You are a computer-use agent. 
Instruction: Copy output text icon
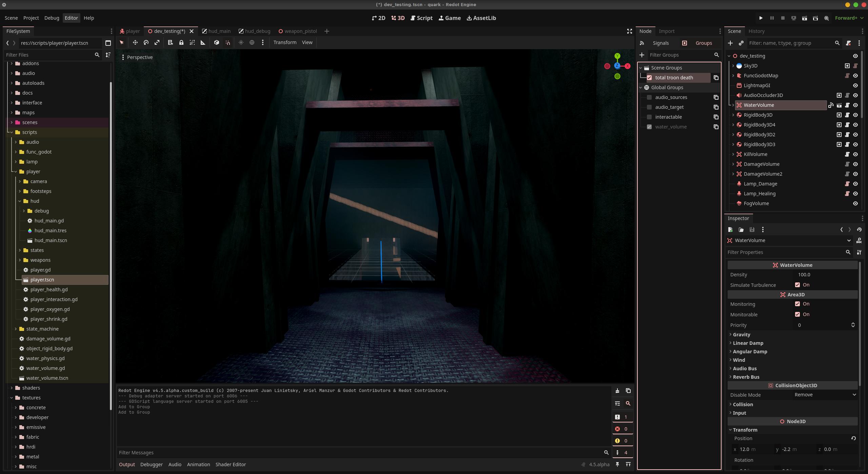(x=628, y=391)
